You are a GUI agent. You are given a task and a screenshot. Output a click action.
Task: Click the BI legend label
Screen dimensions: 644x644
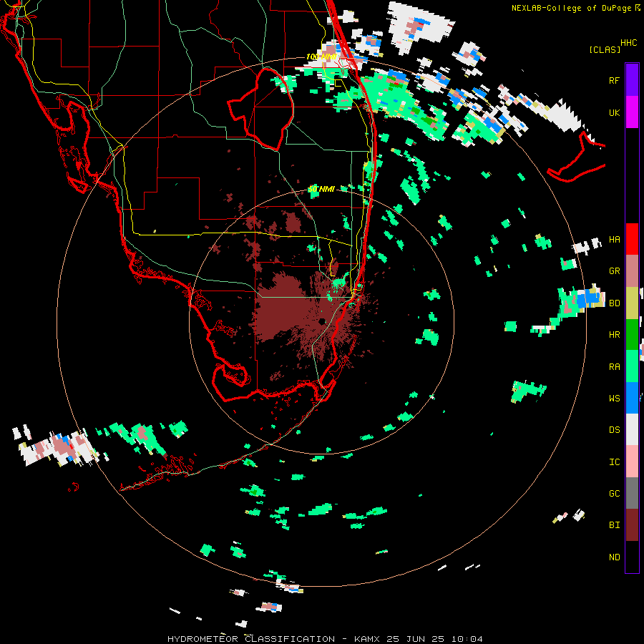(614, 525)
